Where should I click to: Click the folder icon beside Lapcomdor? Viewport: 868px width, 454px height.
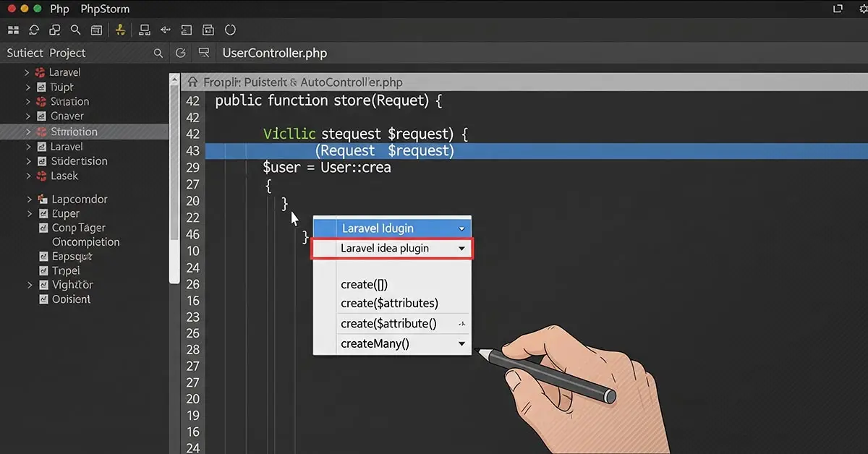point(43,199)
